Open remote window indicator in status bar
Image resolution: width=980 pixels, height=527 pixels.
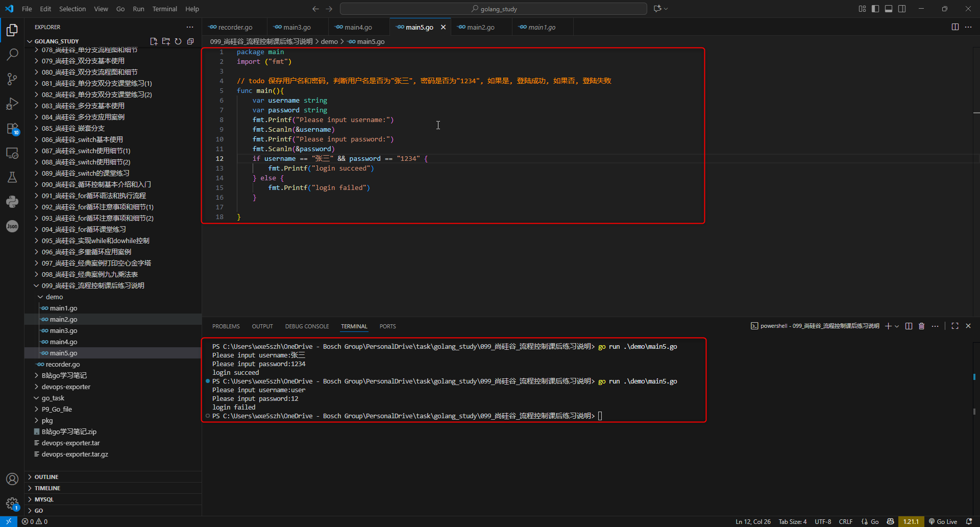pos(9,521)
